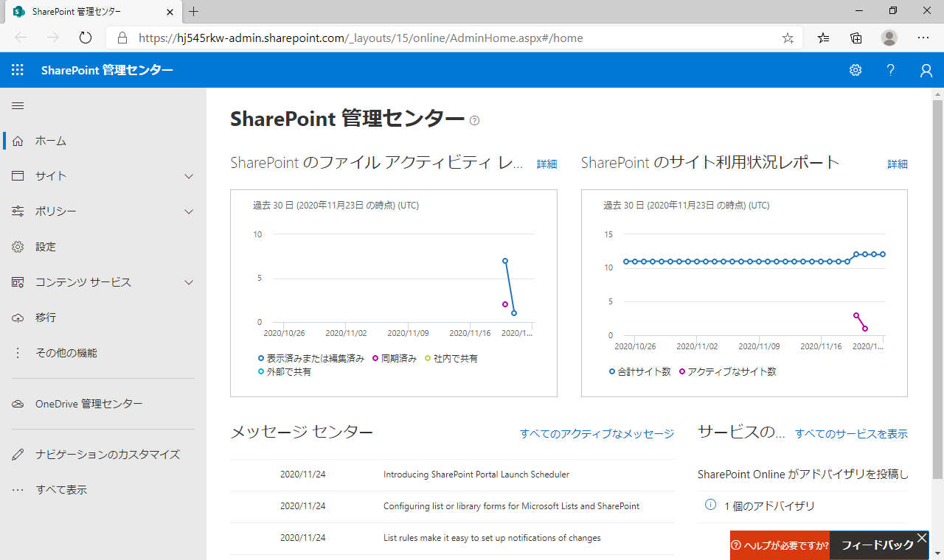Go to ホーム in the navigation
This screenshot has width=944, height=560.
pyautogui.click(x=51, y=141)
